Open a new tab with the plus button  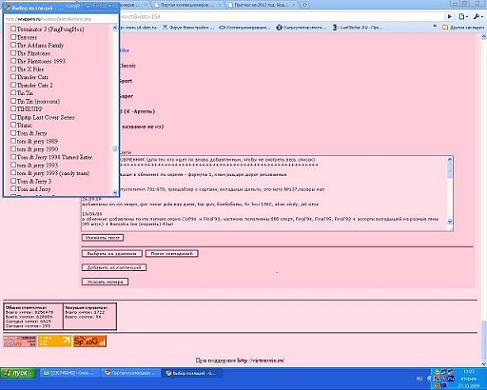pos(305,5)
